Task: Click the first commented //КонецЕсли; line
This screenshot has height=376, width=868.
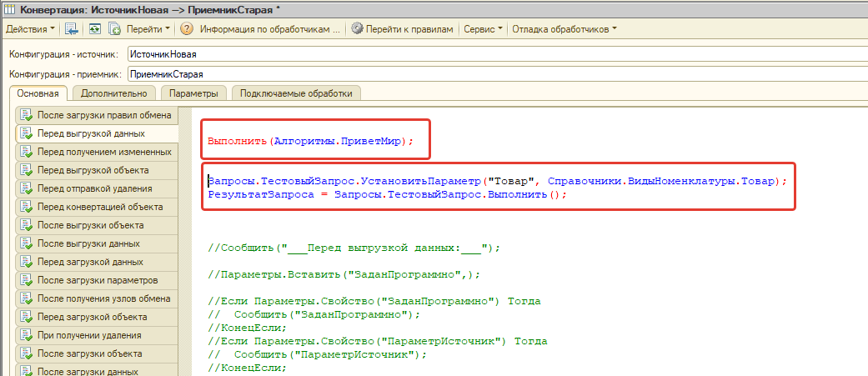Action: (x=247, y=328)
